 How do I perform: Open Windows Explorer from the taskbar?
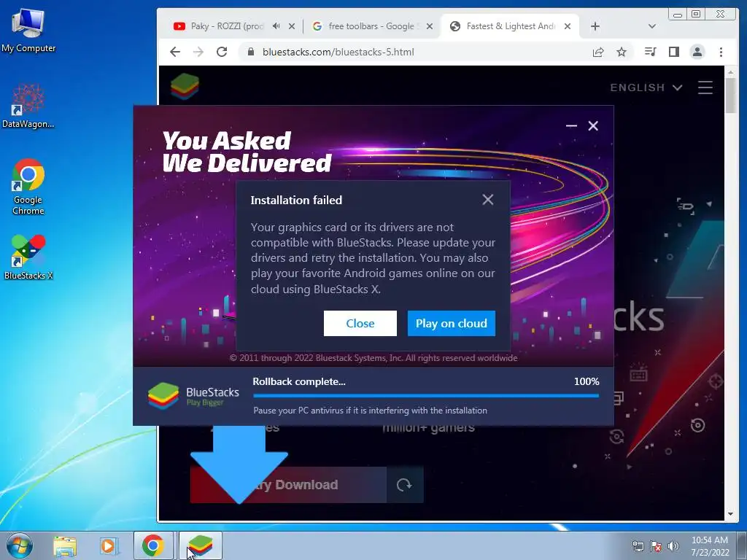coord(65,546)
